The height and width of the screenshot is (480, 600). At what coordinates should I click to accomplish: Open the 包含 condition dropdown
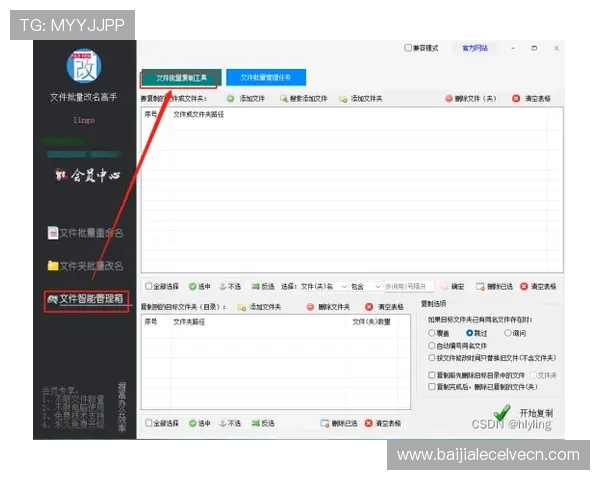[365, 286]
